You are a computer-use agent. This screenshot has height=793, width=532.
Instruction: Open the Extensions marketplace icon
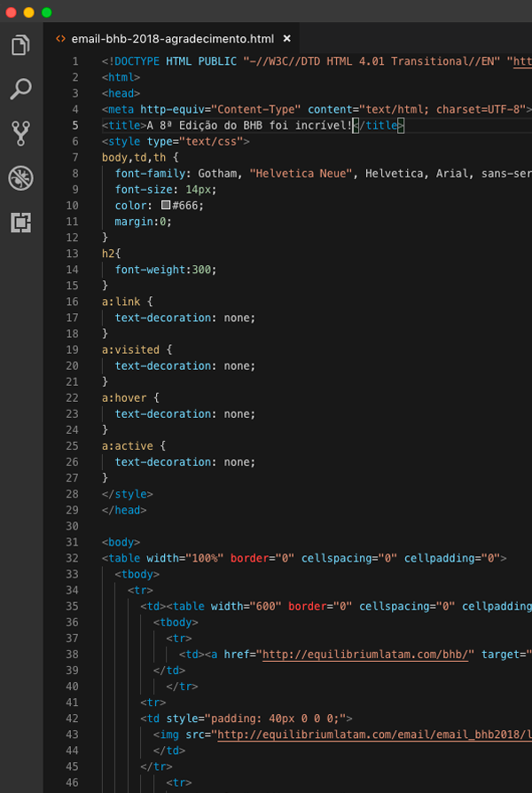20,222
